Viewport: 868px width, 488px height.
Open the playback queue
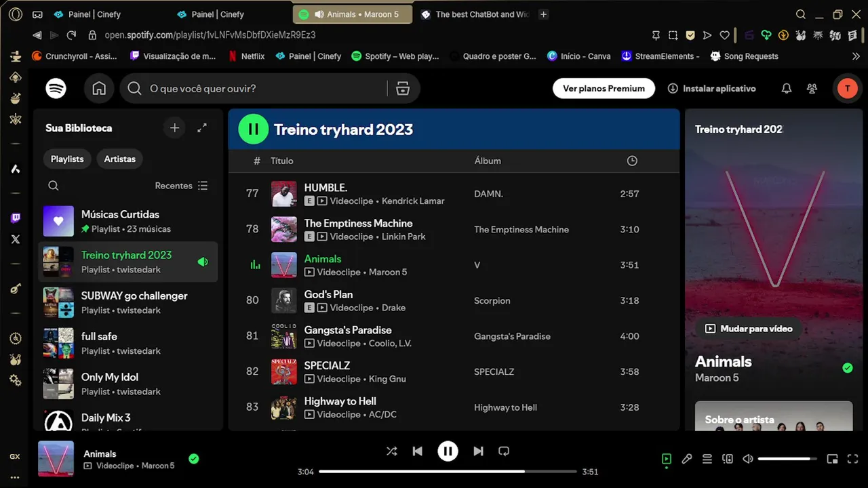707,459
